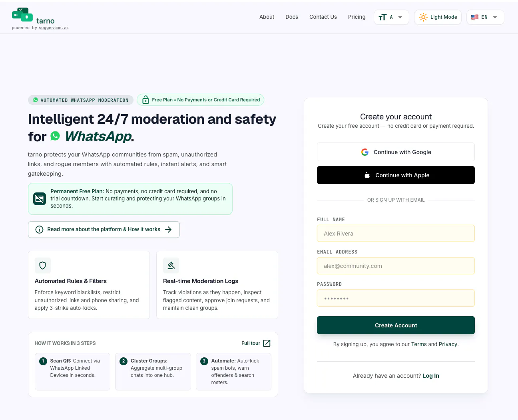Open Pricing from the top menu

click(x=357, y=17)
